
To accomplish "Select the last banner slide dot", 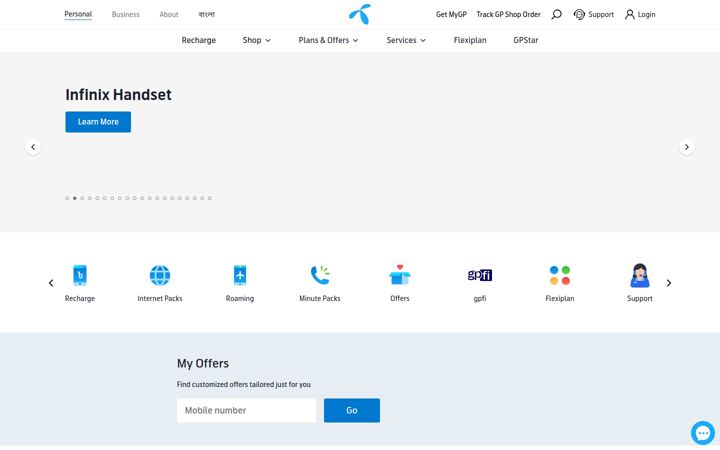I will (x=210, y=198).
